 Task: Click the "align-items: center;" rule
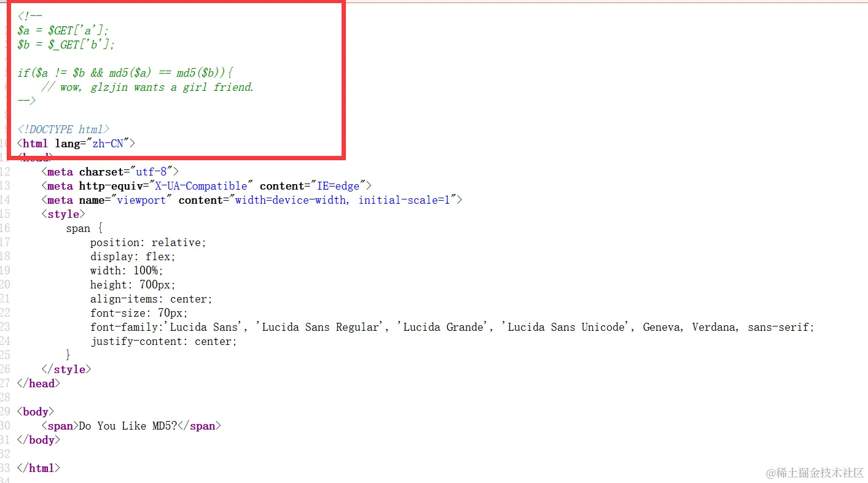tap(151, 299)
